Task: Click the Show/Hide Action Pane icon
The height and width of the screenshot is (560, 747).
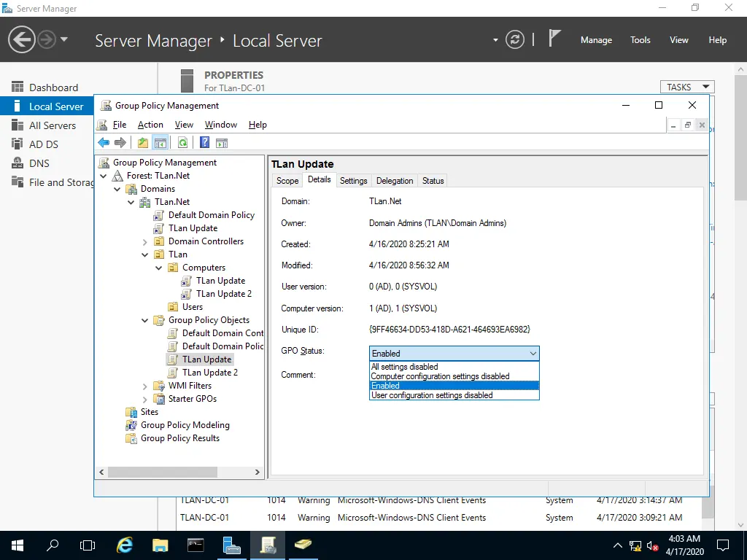Action: point(222,142)
